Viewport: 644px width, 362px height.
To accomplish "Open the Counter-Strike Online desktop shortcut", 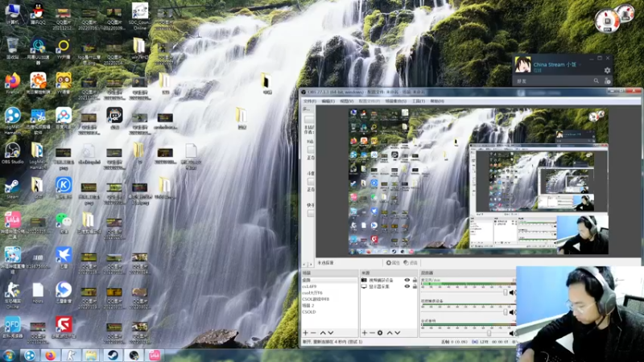I will pyautogui.click(x=12, y=294).
